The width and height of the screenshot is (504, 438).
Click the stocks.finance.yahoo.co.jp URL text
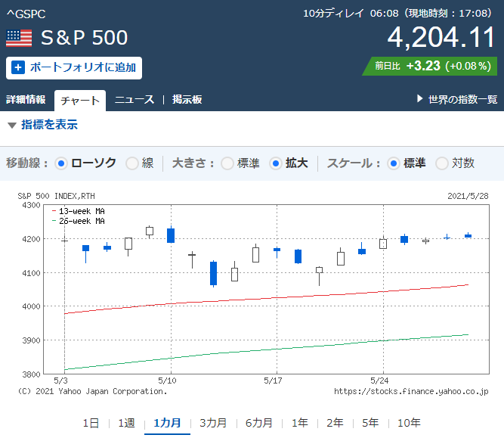click(411, 391)
